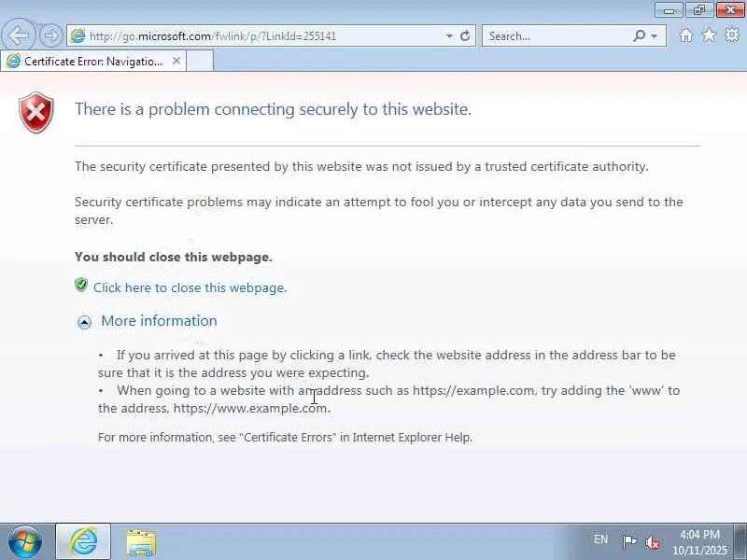Open the address bar autocomplete dropdown arrow
This screenshot has width=747, height=560.
[x=449, y=36]
